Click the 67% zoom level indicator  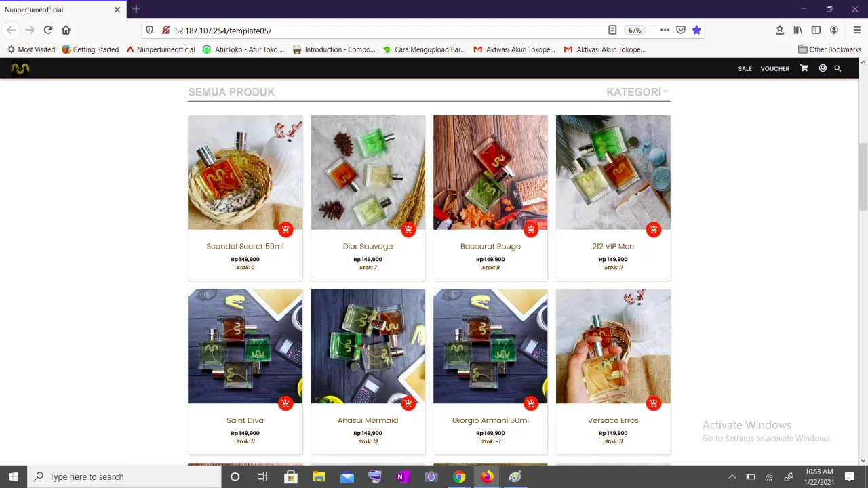[635, 30]
